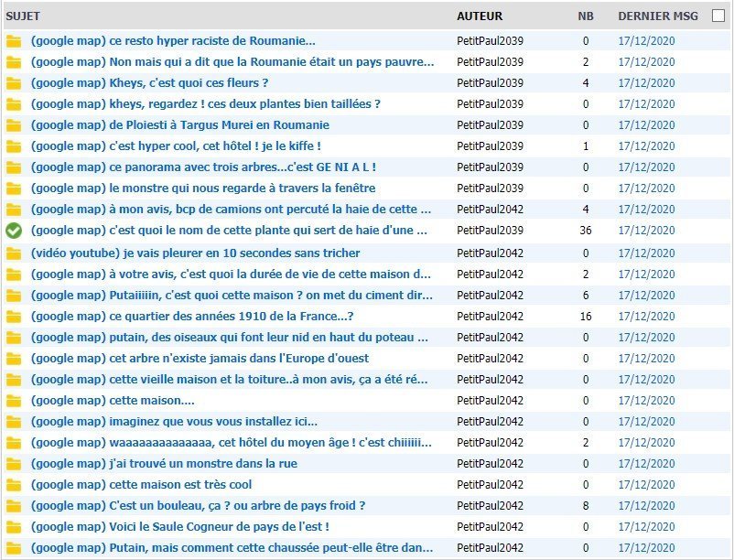734x560 pixels.
Task: Click author PetitPaul2042 on 'vidéo youtube' row
Action: tap(491, 253)
